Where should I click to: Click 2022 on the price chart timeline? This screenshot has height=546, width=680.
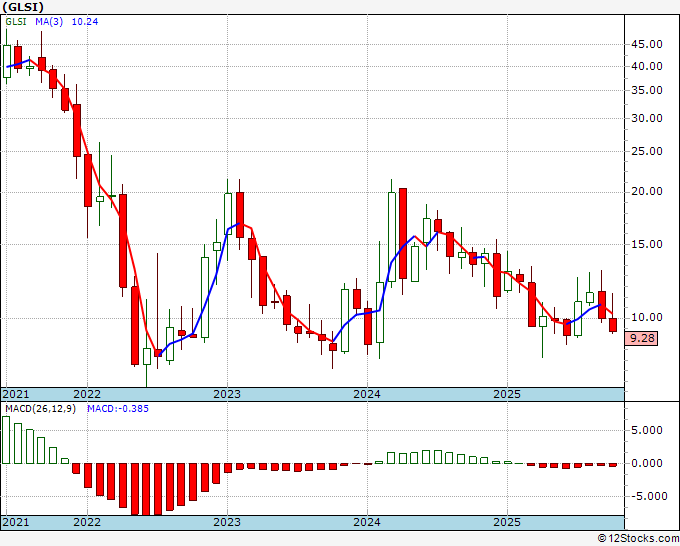tap(87, 394)
